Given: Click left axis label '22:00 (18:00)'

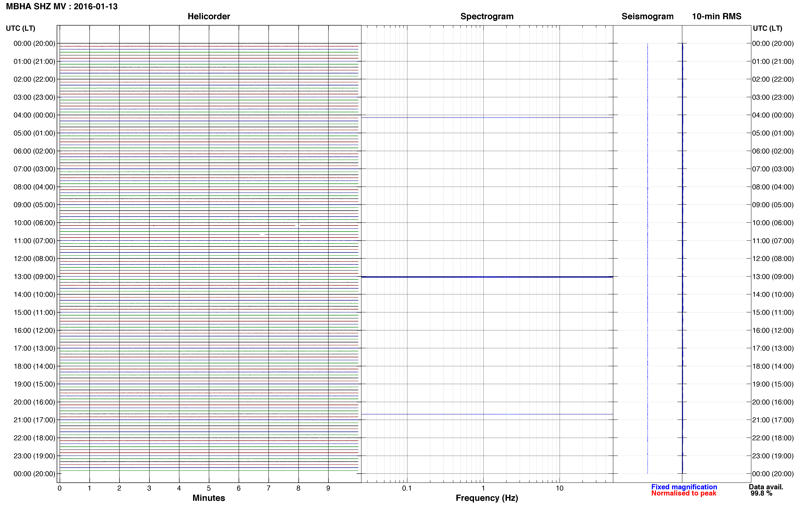Looking at the screenshot, I should (x=34, y=438).
